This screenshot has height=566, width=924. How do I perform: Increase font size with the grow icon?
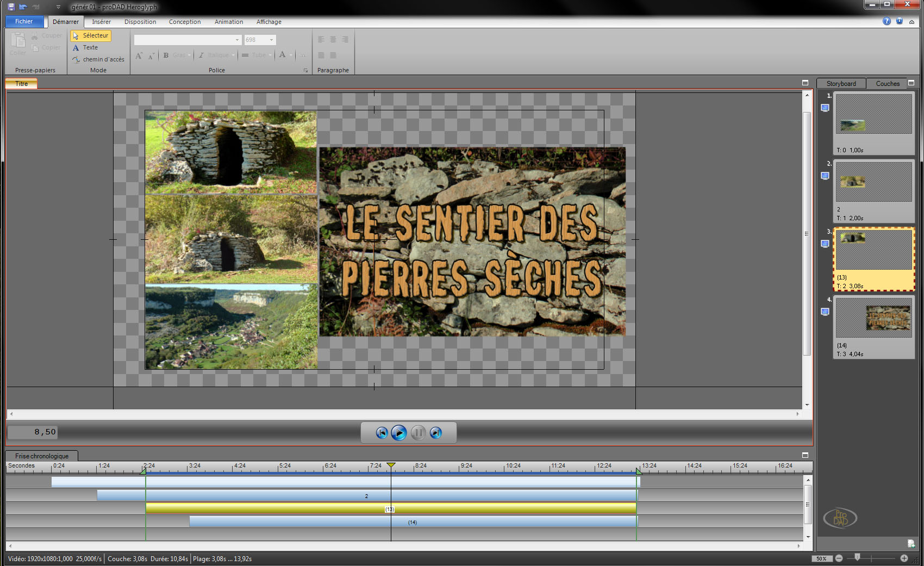[139, 55]
